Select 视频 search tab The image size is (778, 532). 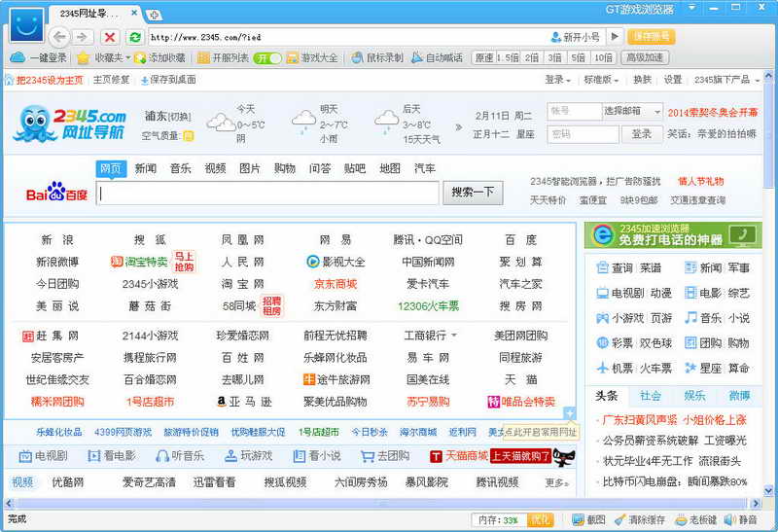click(215, 168)
